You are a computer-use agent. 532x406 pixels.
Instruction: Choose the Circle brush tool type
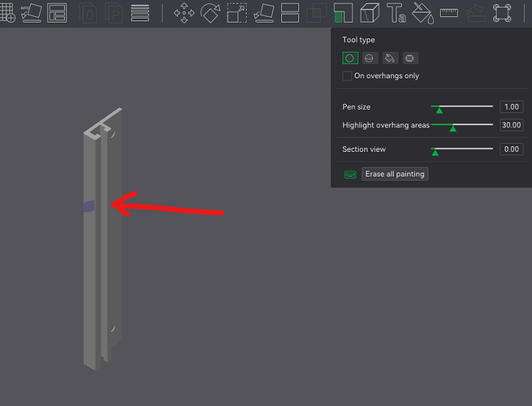click(350, 58)
